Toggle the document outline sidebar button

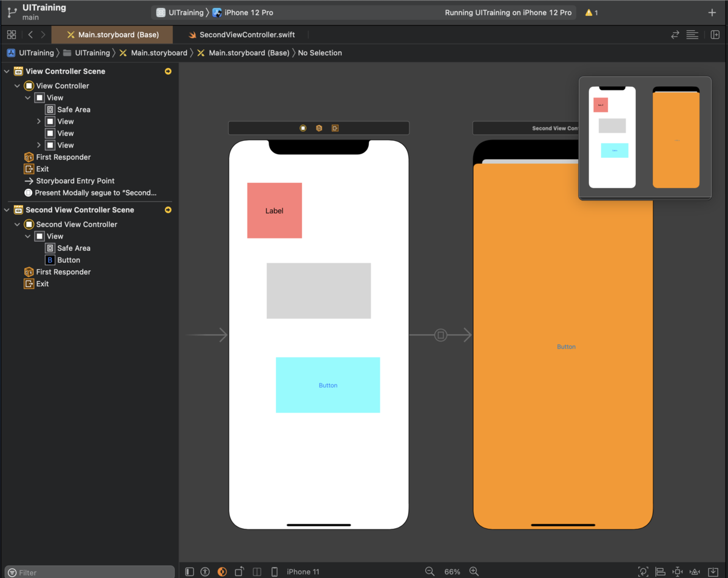click(190, 571)
